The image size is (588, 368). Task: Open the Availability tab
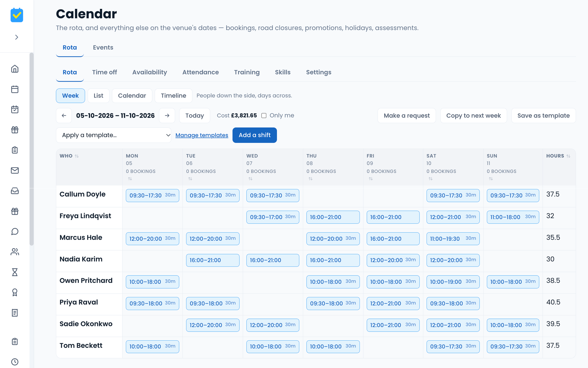(x=150, y=72)
